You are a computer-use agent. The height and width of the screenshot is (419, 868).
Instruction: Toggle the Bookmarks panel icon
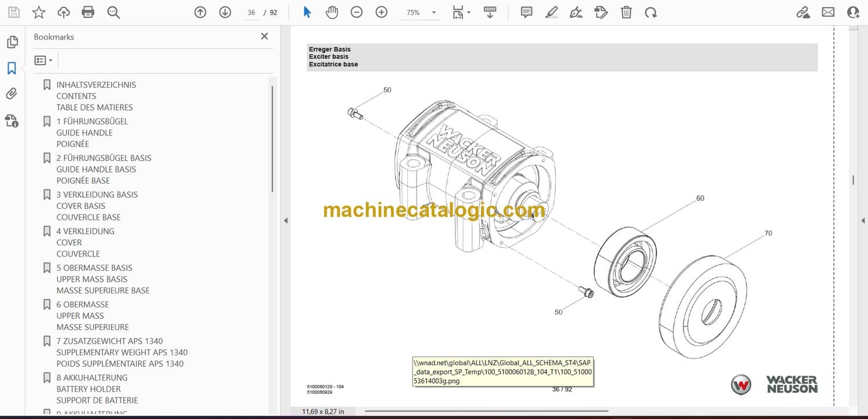[12, 68]
